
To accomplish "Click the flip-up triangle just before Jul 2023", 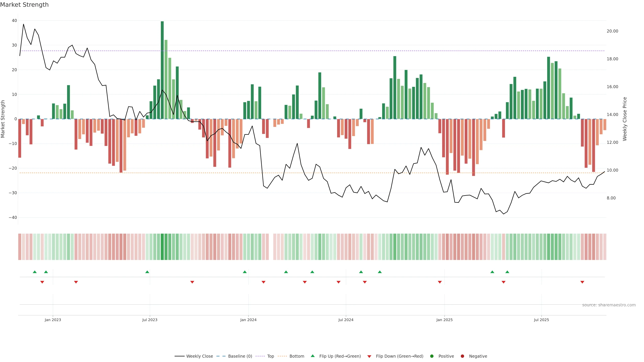I will (x=147, y=272).
